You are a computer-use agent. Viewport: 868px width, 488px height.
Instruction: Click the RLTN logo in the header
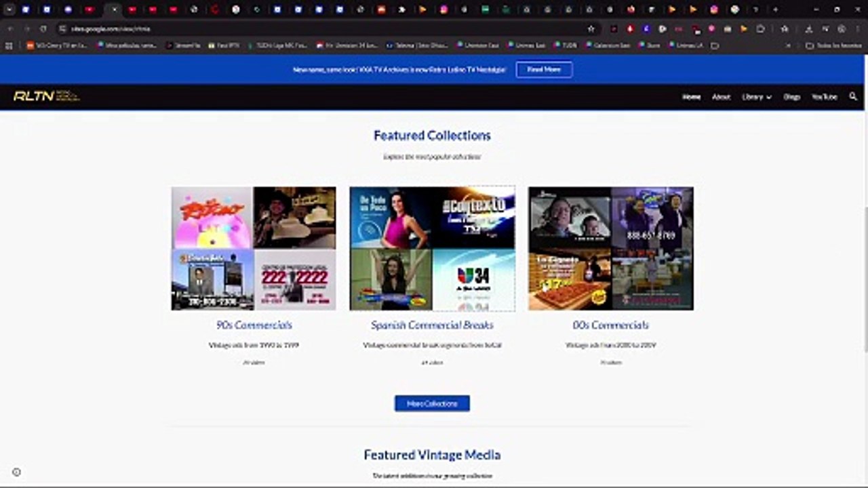(x=46, y=96)
